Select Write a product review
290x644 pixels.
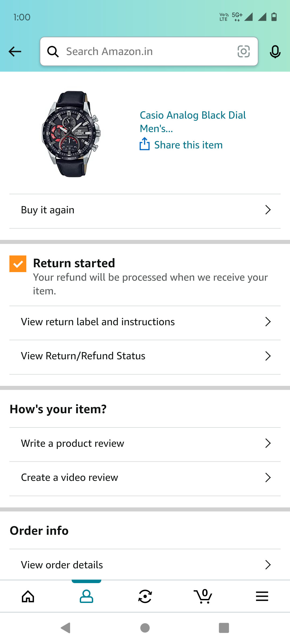point(73,444)
